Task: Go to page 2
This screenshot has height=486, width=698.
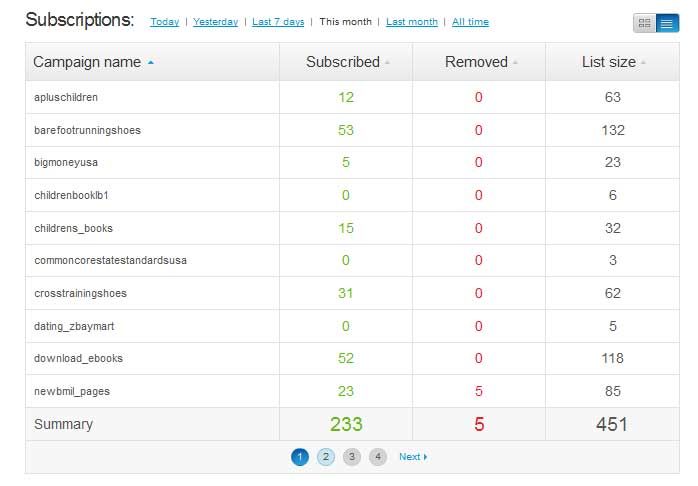Action: point(326,457)
